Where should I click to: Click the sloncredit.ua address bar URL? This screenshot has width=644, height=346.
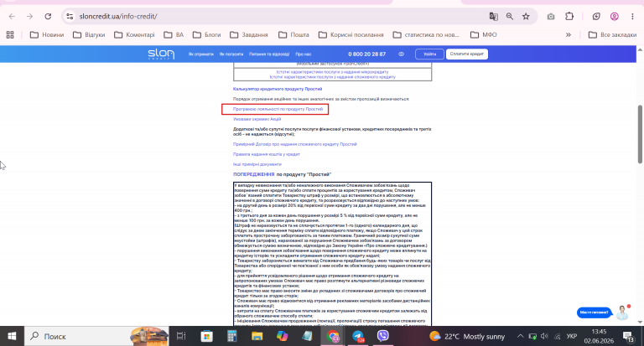coord(118,17)
